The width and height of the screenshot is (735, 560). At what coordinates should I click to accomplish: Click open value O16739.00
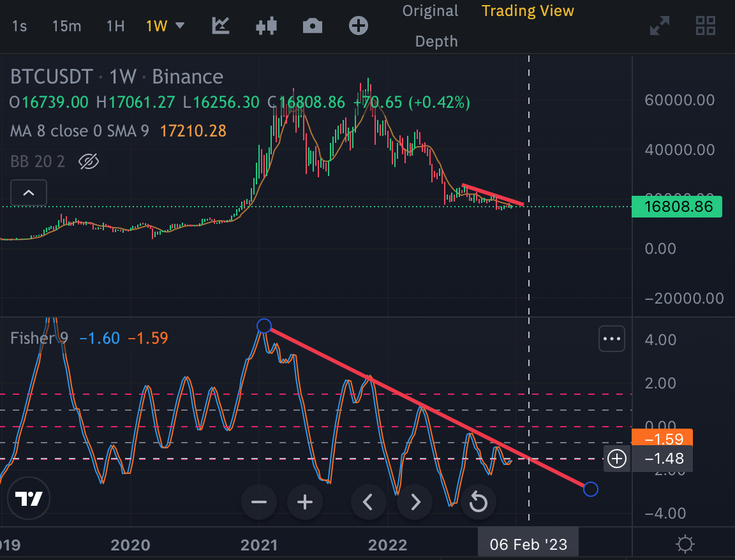48,102
